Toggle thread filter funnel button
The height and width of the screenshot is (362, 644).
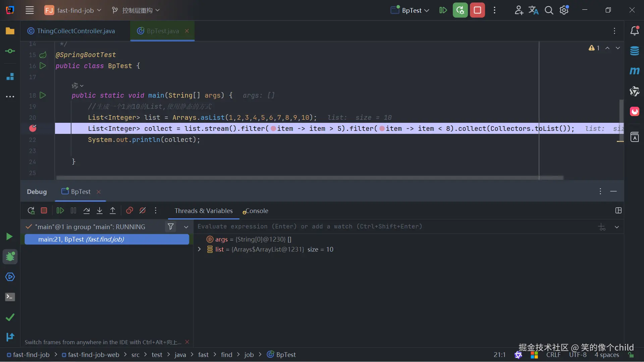pos(171,227)
